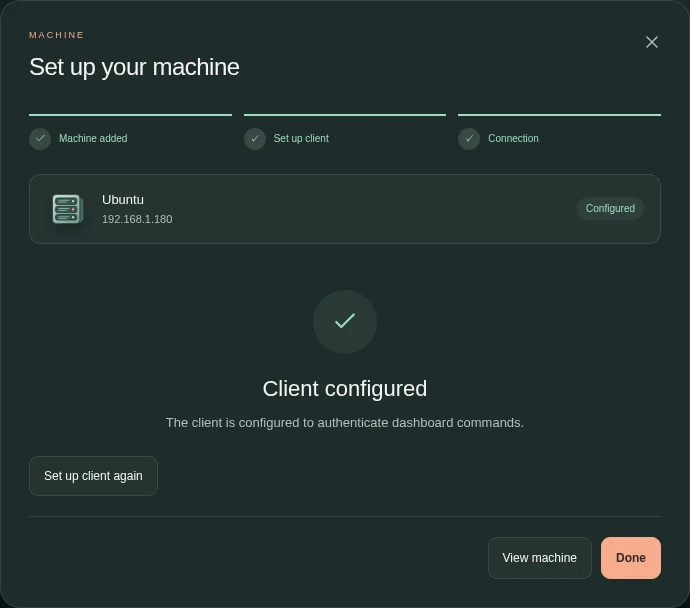Open View machine

(x=540, y=558)
